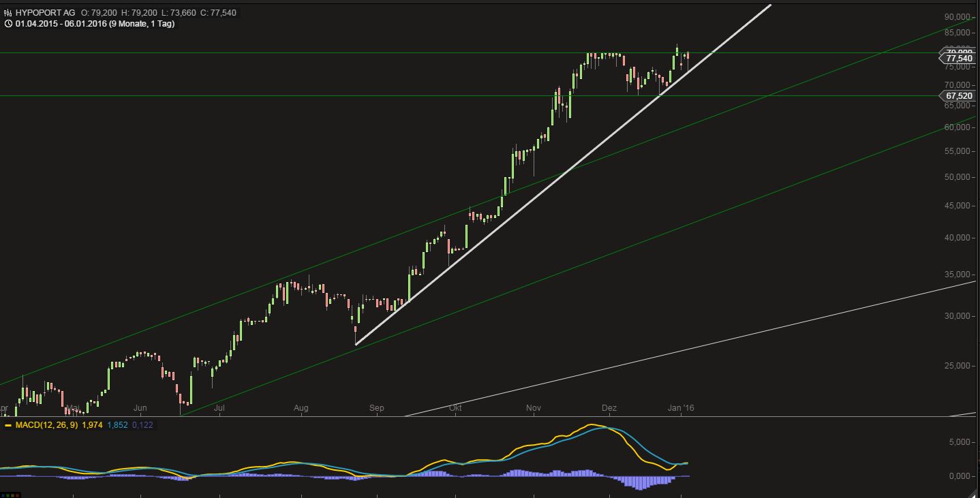The height and width of the screenshot is (498, 980).
Task: Click the yellow MACD value 1,974
Action: (92, 425)
